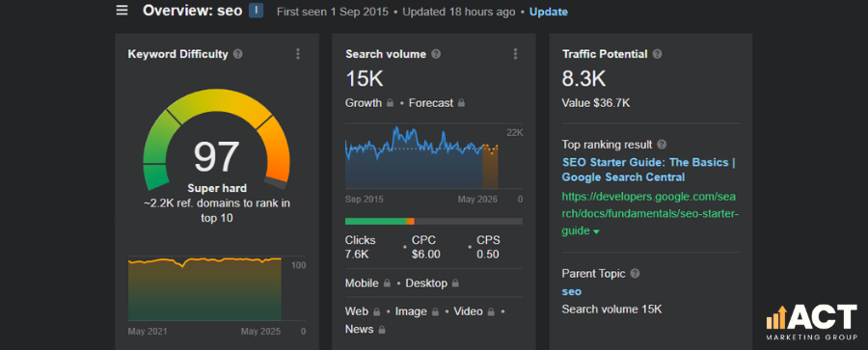Image resolution: width=868 pixels, height=350 pixels.
Task: Click Parent Topic help question icon
Action: coord(635,274)
